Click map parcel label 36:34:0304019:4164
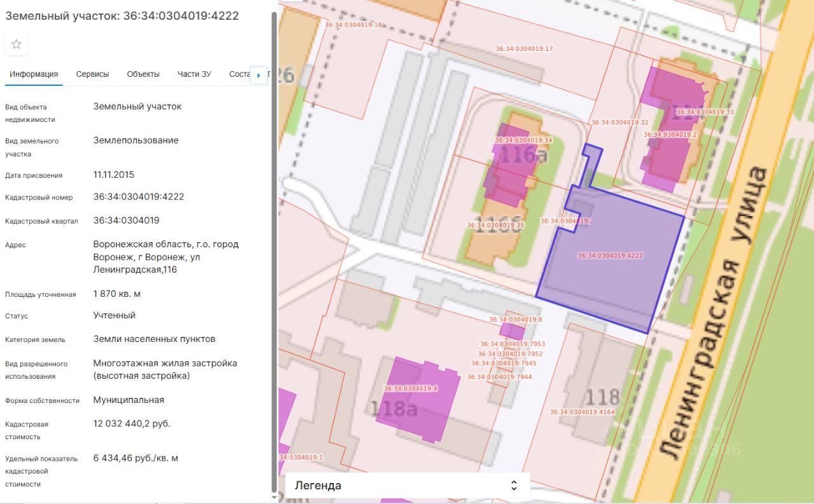The width and height of the screenshot is (814, 504). click(583, 412)
